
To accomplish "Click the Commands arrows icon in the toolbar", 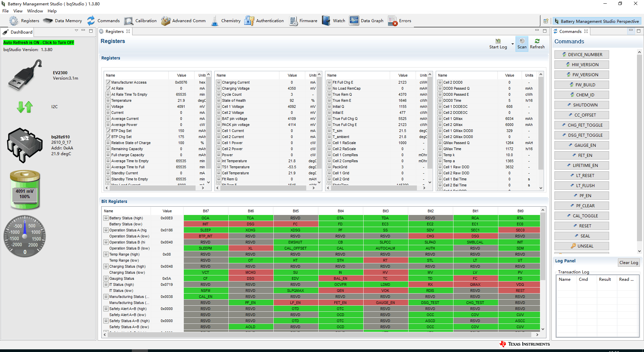I will click(x=91, y=21).
